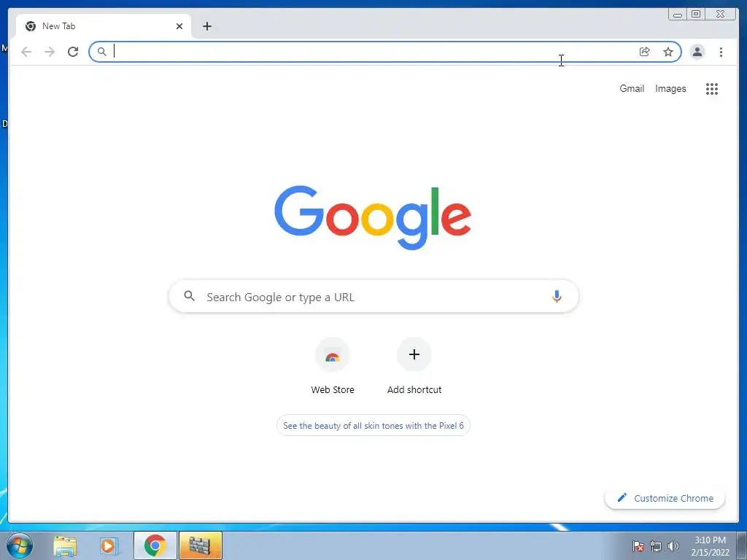Image resolution: width=747 pixels, height=560 pixels.
Task: Open Windows Explorer from taskbar
Action: point(65,545)
